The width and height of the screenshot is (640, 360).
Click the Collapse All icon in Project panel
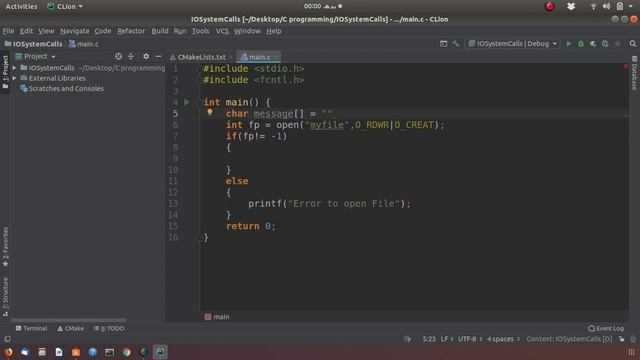coord(131,56)
